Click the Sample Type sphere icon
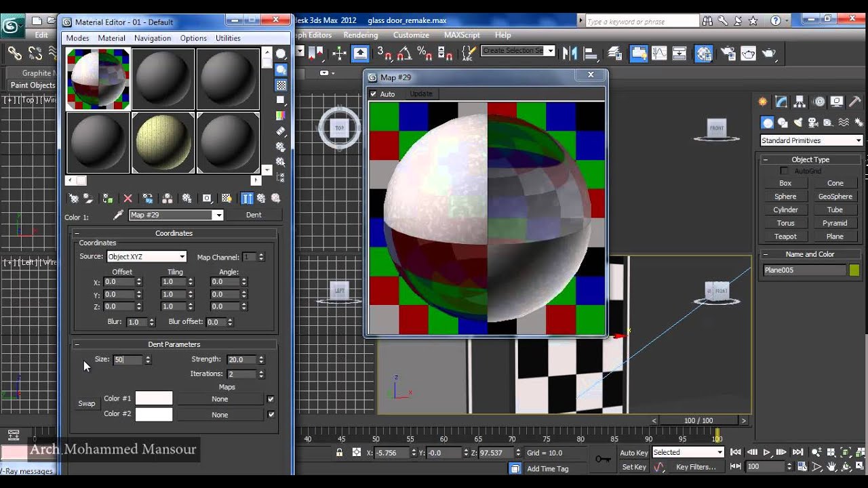The image size is (868, 488). pyautogui.click(x=281, y=54)
